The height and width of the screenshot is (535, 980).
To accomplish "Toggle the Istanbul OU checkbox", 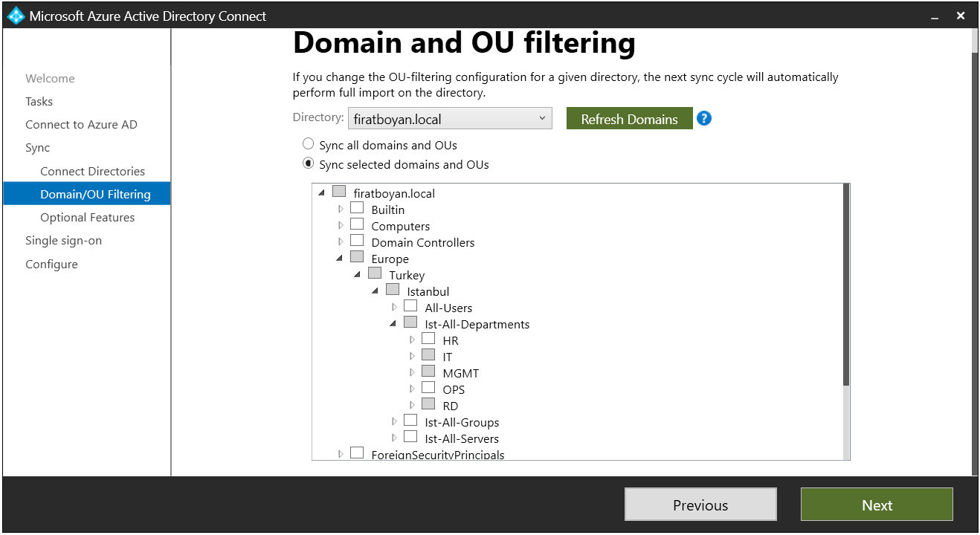I will (393, 290).
